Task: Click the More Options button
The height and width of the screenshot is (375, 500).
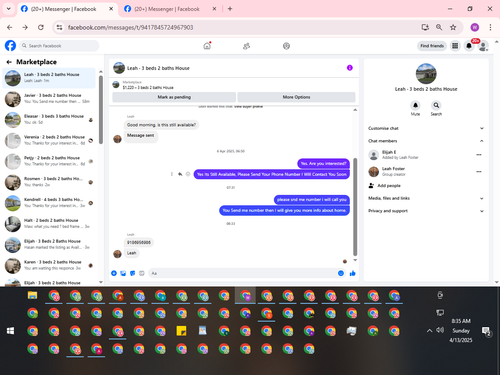Action: (x=296, y=97)
